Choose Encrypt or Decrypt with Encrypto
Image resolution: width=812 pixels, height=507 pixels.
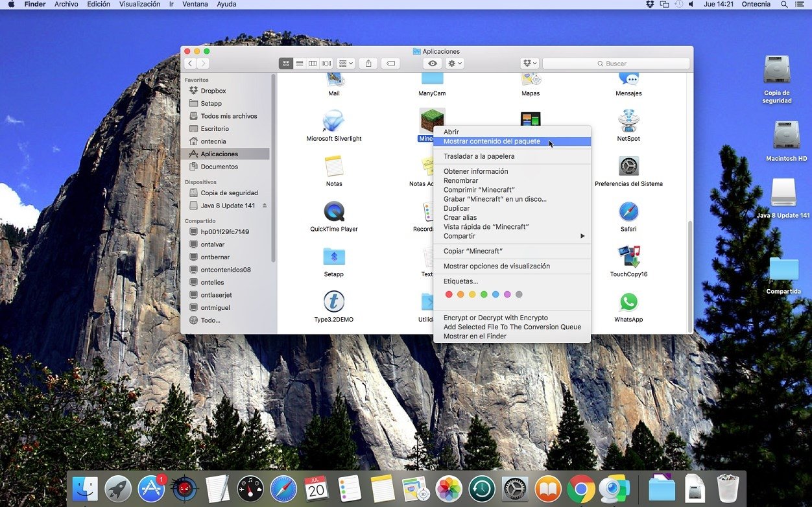512,318
